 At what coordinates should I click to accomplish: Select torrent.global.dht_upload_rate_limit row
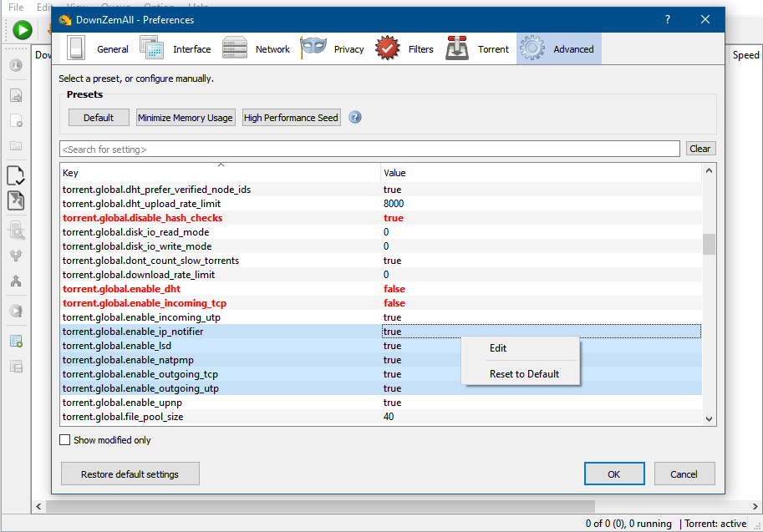pos(381,204)
